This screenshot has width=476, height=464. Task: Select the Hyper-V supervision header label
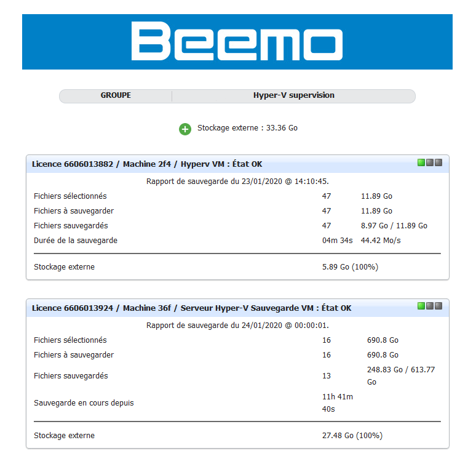coord(293,95)
